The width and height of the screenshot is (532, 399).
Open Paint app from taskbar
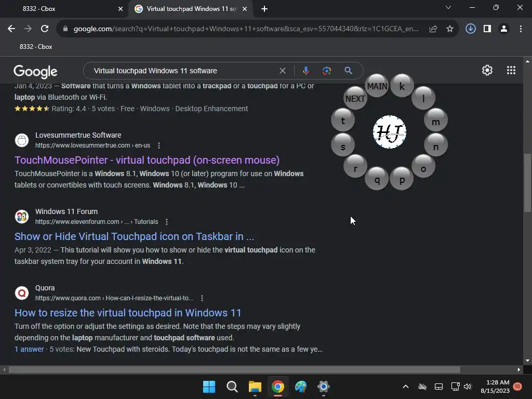(301, 387)
